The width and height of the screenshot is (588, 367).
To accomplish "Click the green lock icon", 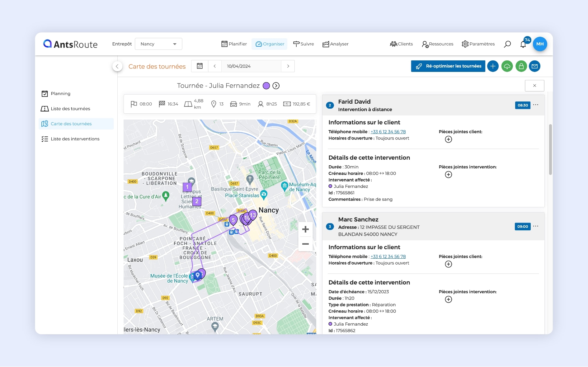I will tap(521, 66).
